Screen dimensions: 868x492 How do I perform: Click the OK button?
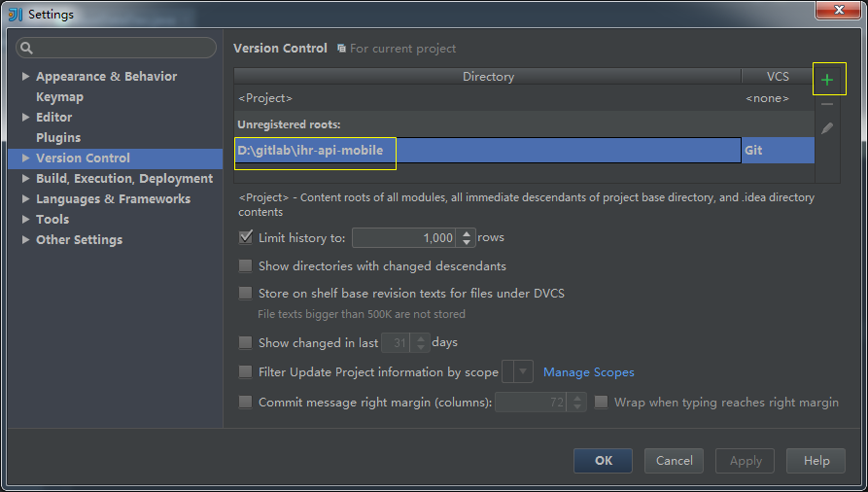[x=603, y=461]
